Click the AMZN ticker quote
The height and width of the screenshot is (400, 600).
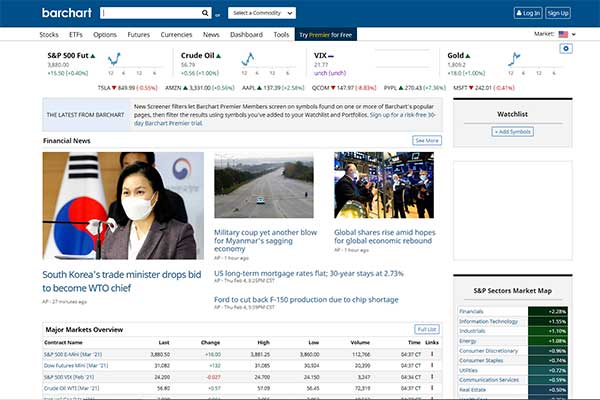(199, 88)
